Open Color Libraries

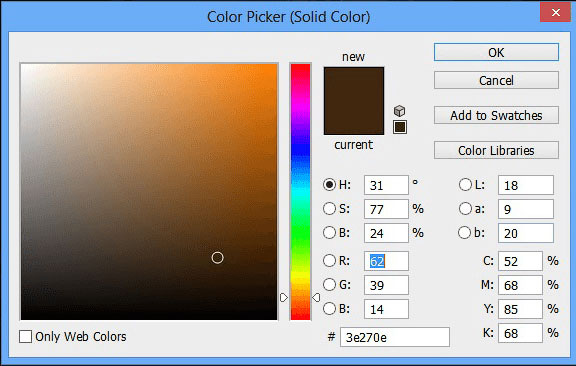coord(496,150)
